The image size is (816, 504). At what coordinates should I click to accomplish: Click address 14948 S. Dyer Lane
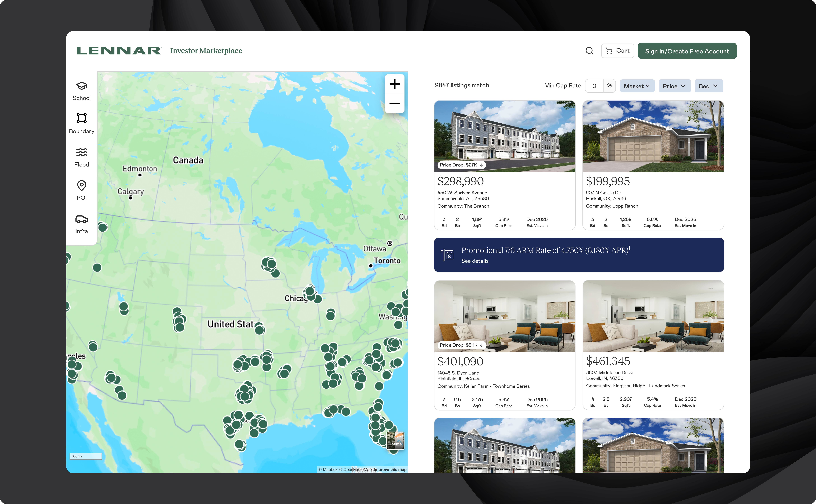coord(458,373)
